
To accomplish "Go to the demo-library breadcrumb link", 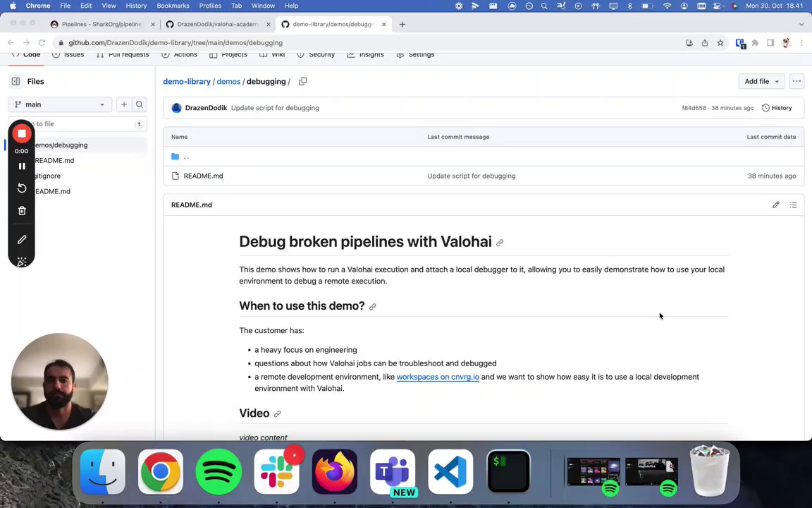I will [186, 81].
